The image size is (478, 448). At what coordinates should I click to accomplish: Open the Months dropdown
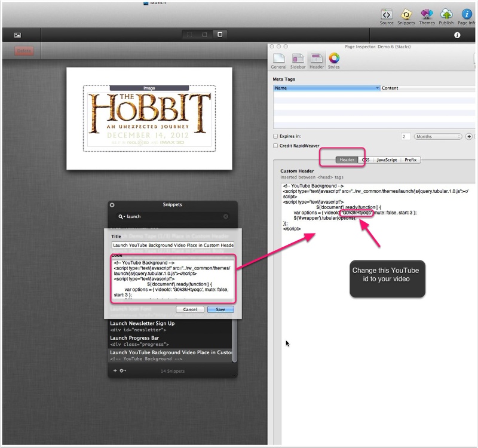click(438, 137)
